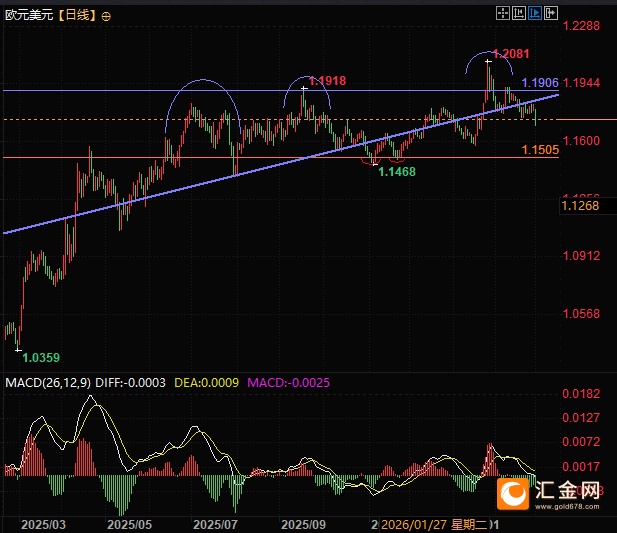This screenshot has height=533, width=617.
Task: Click the 1.2081 high price marker
Action: coord(511,53)
